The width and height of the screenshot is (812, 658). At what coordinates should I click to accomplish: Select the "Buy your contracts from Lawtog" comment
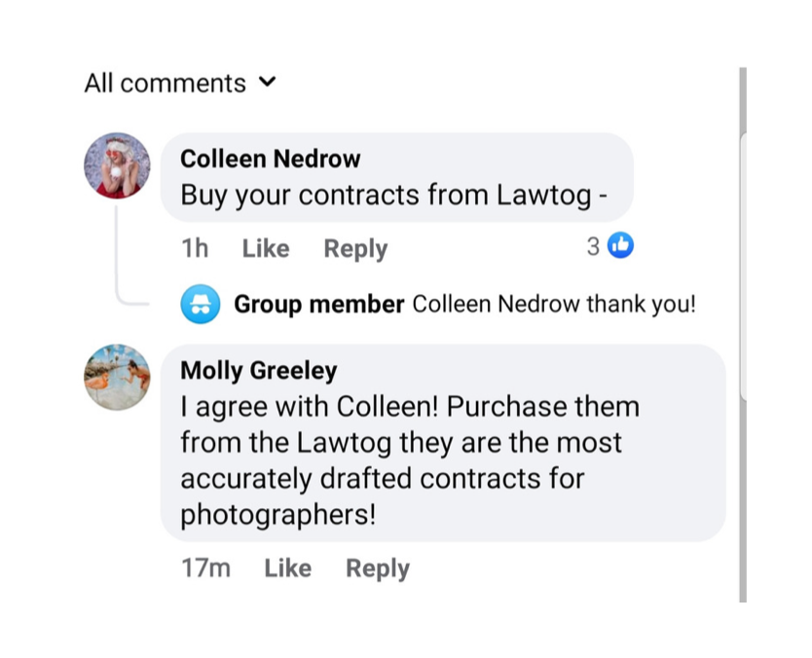[x=394, y=196]
